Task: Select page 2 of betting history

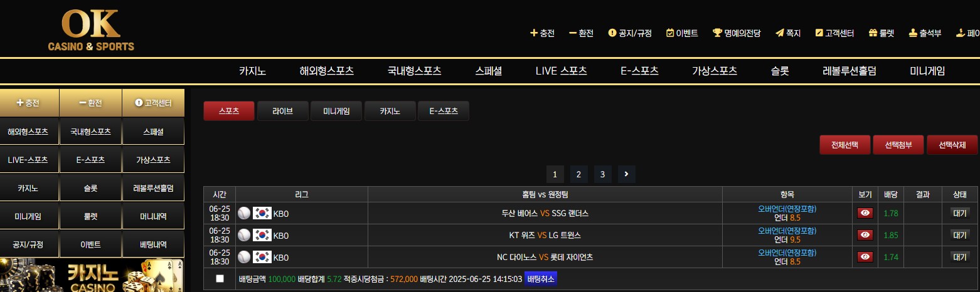Action: (578, 174)
